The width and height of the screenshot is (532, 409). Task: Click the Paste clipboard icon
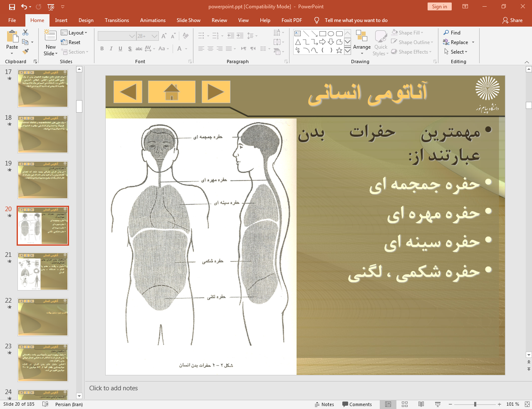tap(12, 37)
